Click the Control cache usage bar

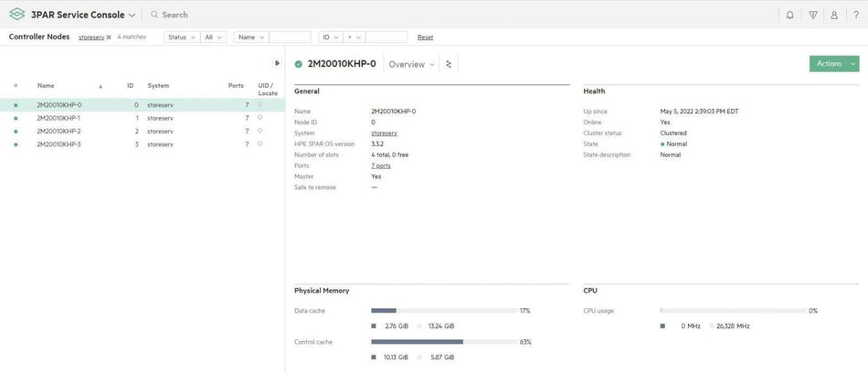pos(443,342)
